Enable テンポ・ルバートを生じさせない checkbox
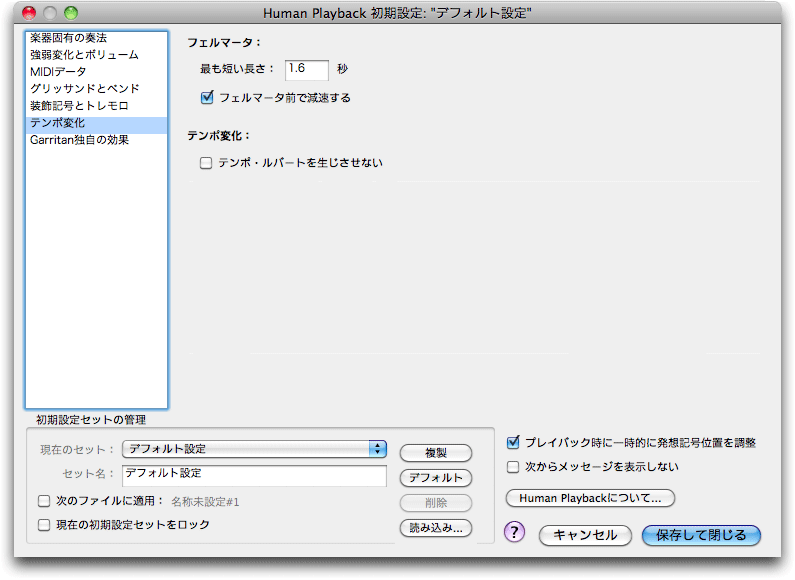 click(x=206, y=163)
